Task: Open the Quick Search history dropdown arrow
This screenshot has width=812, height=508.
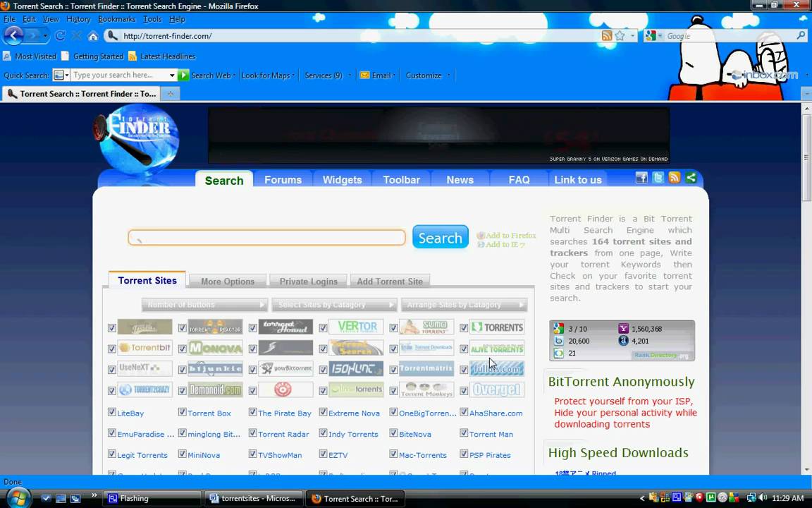Action: pyautogui.click(x=172, y=75)
